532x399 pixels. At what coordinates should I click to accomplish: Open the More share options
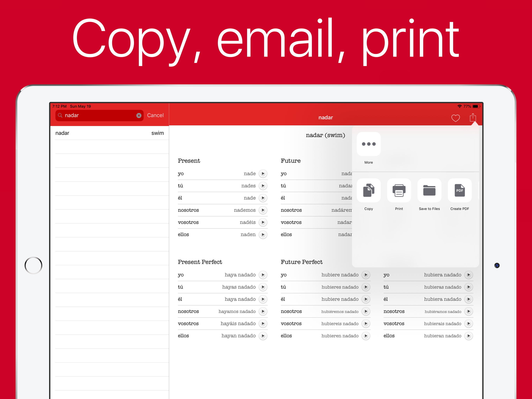coord(368,144)
